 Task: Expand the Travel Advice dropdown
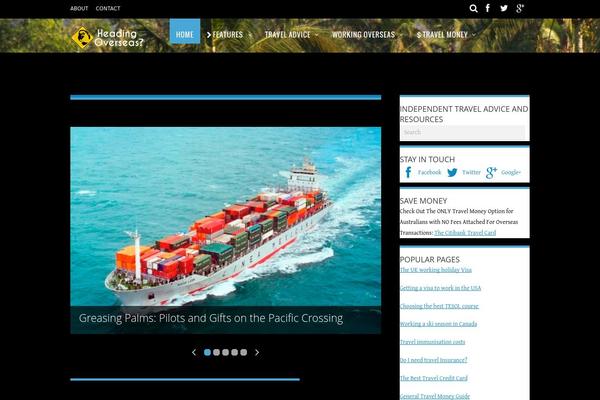click(317, 35)
